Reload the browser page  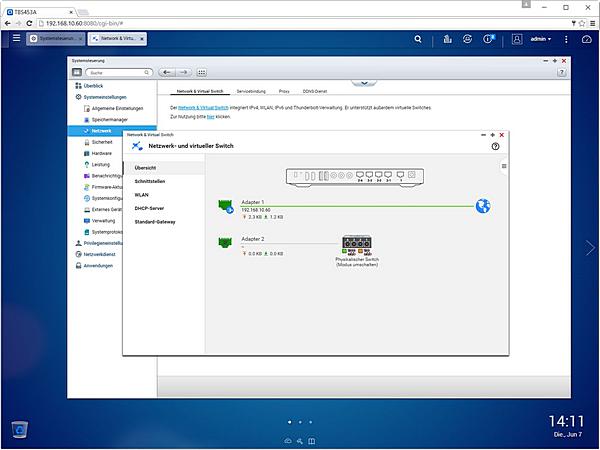(29, 23)
